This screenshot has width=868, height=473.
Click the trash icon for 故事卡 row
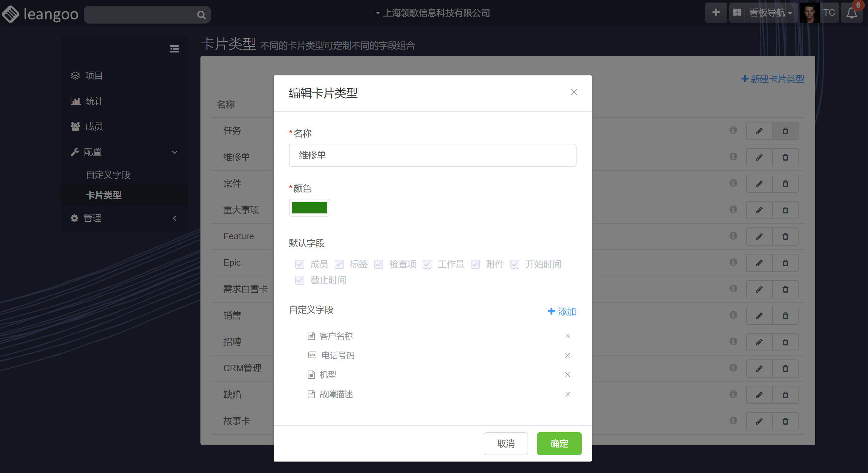(x=785, y=421)
